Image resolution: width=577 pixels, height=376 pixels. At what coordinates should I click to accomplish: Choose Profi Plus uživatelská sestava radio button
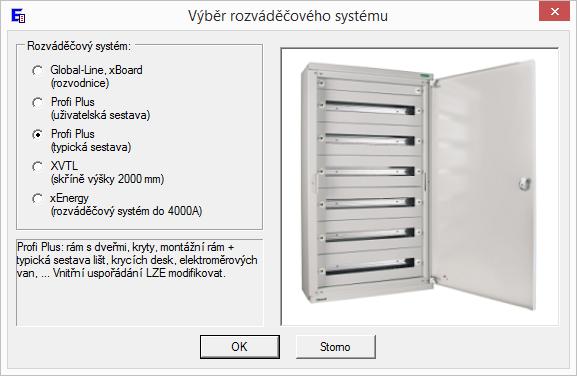click(x=37, y=102)
